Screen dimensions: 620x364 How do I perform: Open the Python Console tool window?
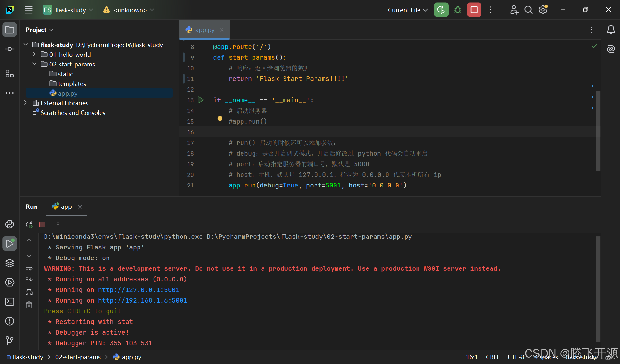tap(10, 224)
